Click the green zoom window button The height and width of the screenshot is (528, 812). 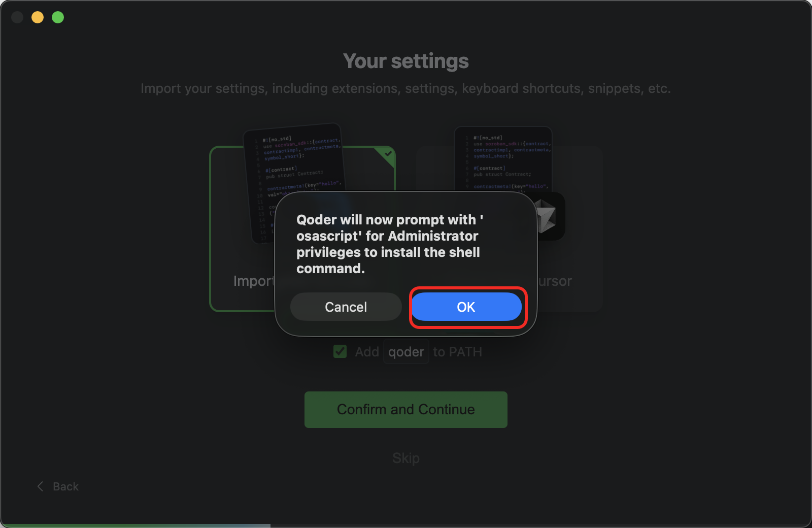click(x=58, y=17)
